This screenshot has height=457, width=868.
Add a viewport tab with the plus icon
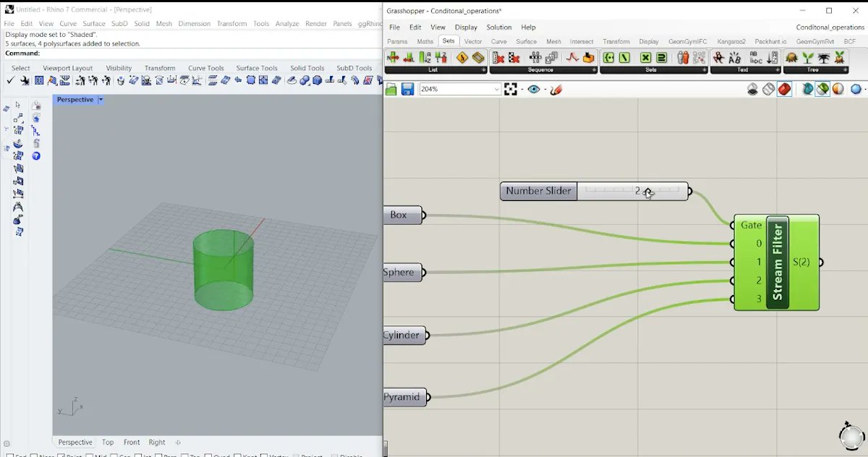click(x=178, y=443)
